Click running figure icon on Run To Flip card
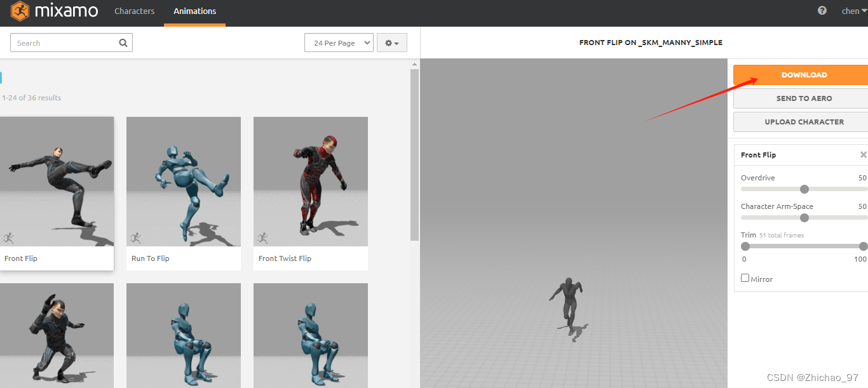The image size is (868, 388). point(135,238)
